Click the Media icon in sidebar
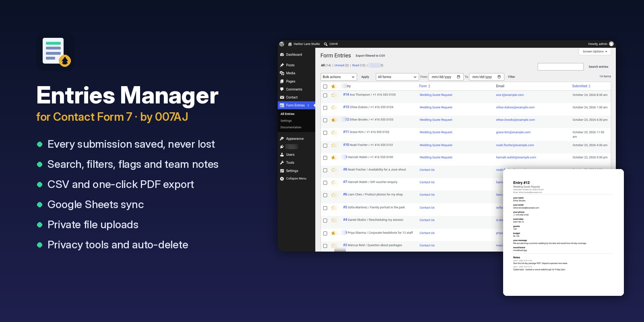 (282, 73)
